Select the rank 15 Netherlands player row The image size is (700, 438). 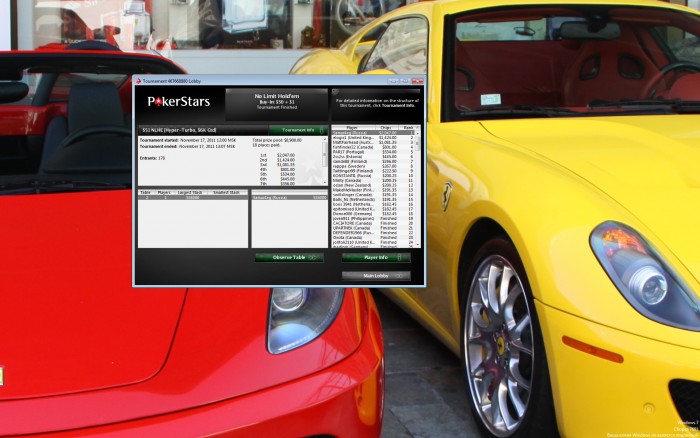click(x=374, y=200)
